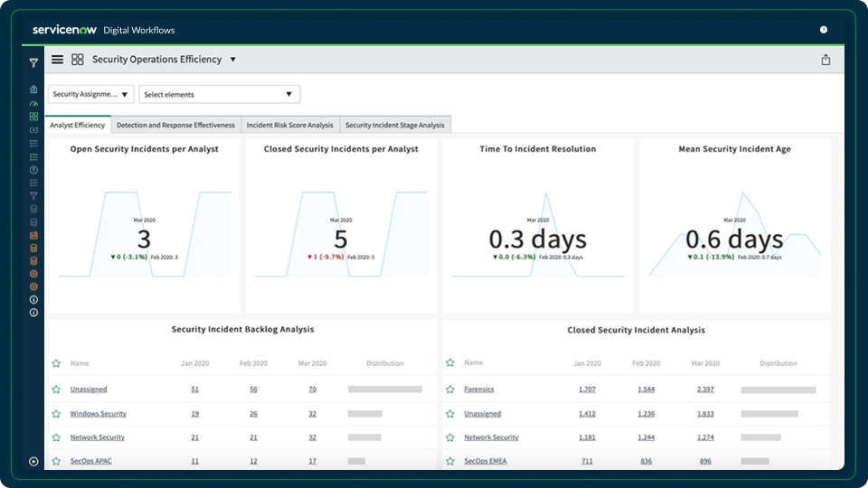This screenshot has height=488, width=868.
Task: Switch to Incident Risk Score Analysis tab
Action: click(289, 126)
